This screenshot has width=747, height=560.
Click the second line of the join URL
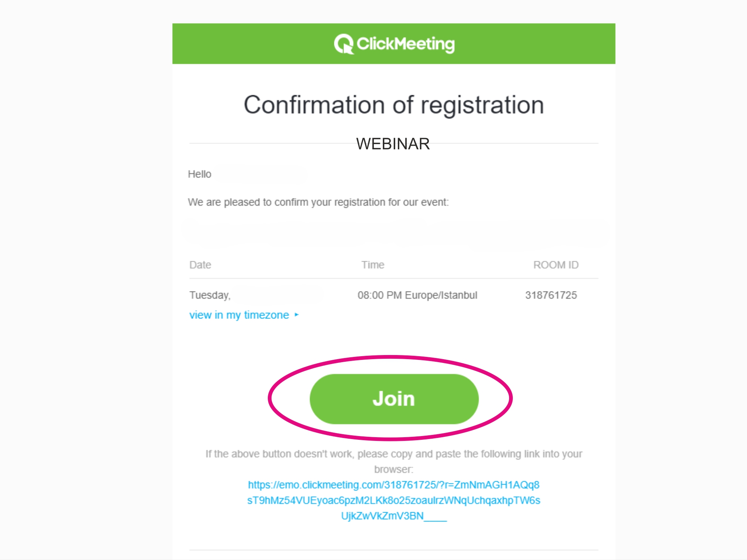click(394, 500)
